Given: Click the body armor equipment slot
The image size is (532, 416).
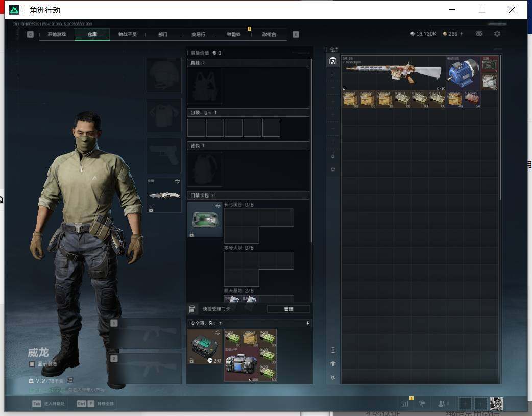Looking at the screenshot, I should pos(164,115).
